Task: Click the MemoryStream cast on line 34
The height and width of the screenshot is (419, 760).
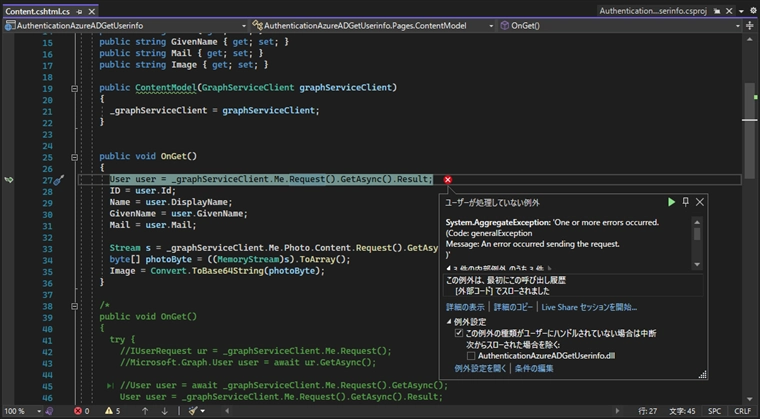Action: click(x=249, y=259)
